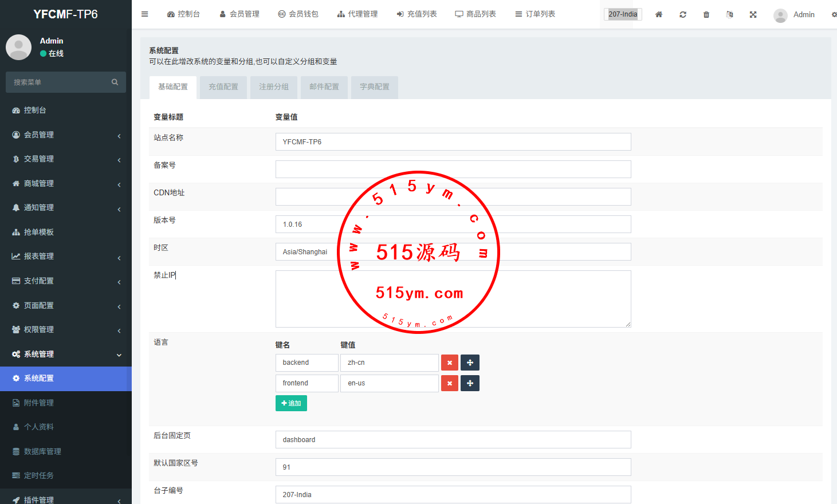Click the 禁止IP textarea
The height and width of the screenshot is (504, 837).
453,299
